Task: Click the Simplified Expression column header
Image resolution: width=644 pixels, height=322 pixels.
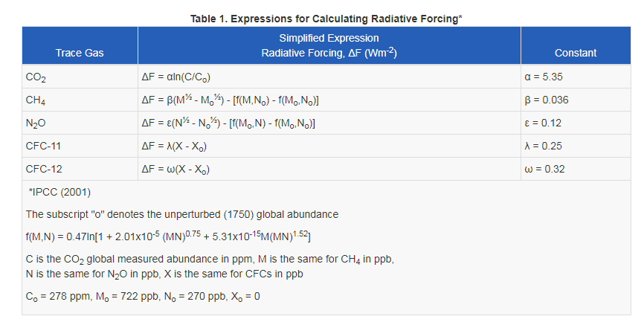Action: click(329, 45)
